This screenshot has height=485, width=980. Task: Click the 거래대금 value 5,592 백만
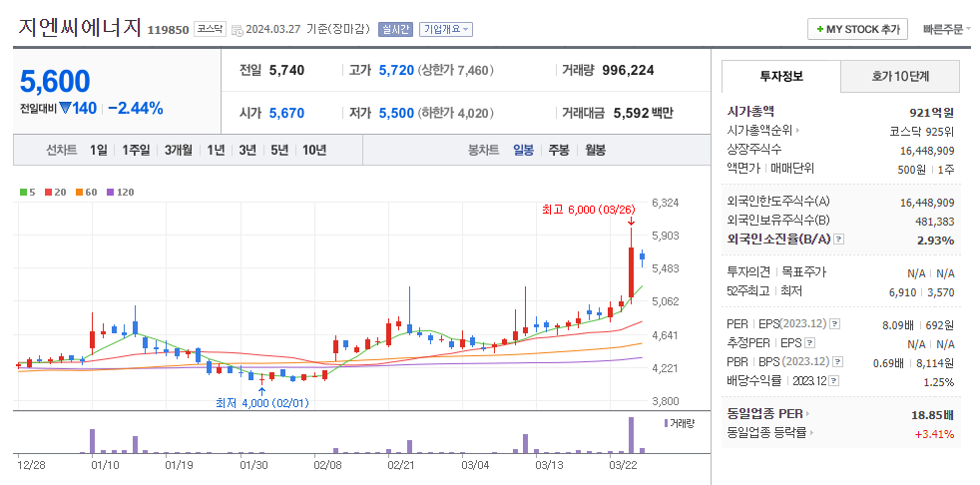[x=643, y=113]
